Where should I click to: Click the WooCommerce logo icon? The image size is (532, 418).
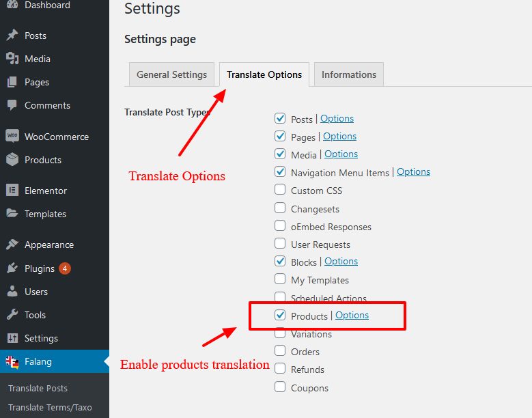click(12, 136)
